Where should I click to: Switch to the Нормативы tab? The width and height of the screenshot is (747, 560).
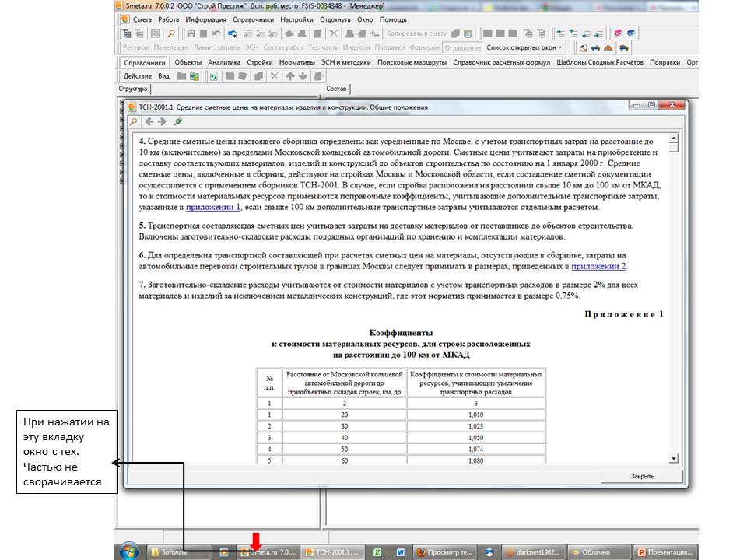point(296,62)
